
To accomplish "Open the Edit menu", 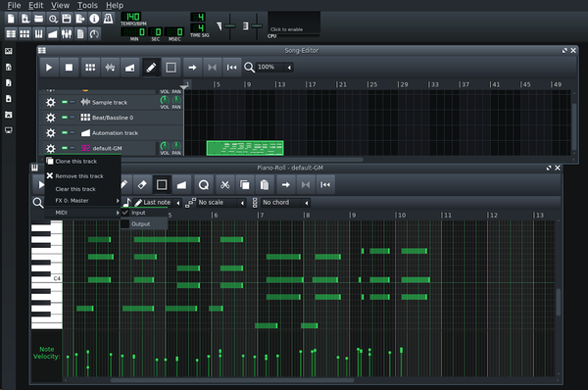I will pos(36,5).
